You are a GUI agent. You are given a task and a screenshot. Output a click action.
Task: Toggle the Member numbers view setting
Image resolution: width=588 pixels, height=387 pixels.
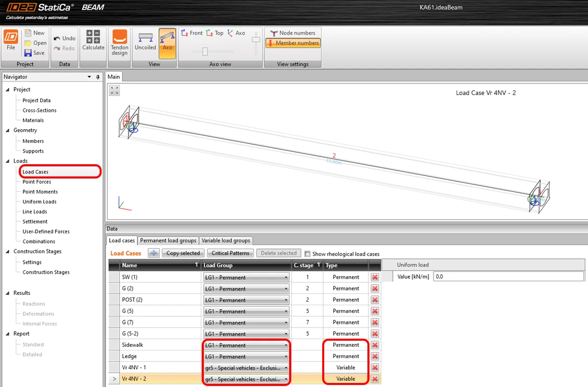293,43
